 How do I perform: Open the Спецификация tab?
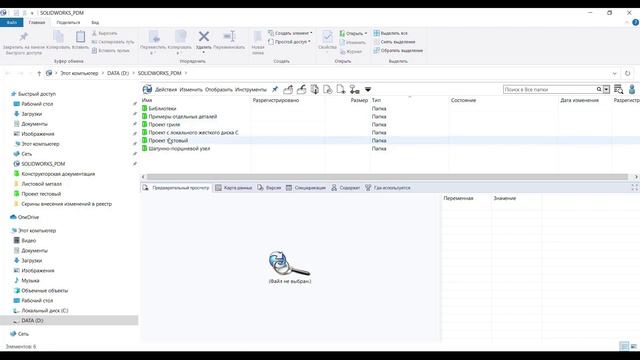pos(306,188)
